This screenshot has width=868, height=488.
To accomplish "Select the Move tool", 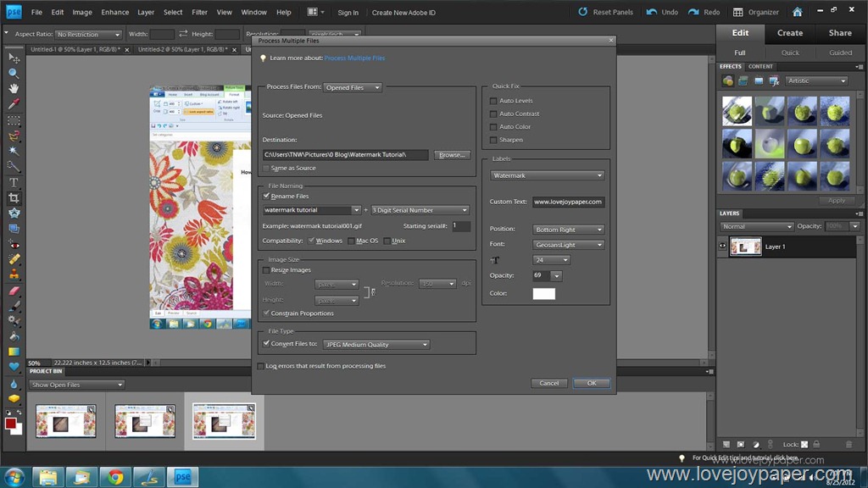I will point(14,58).
